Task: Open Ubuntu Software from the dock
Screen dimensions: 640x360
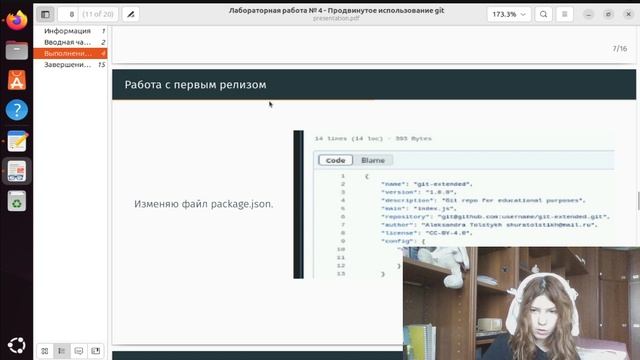Action: coord(17,80)
